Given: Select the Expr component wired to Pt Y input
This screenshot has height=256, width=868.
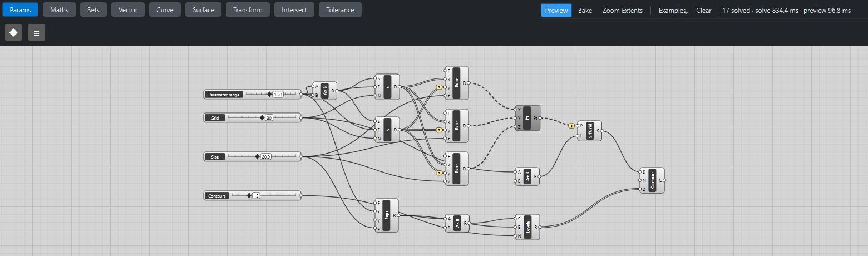Looking at the screenshot, I should [457, 126].
